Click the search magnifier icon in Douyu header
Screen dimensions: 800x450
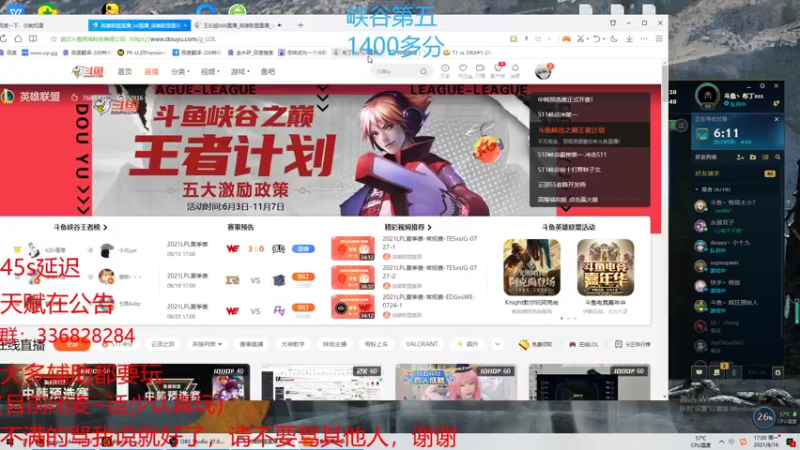pyautogui.click(x=423, y=72)
